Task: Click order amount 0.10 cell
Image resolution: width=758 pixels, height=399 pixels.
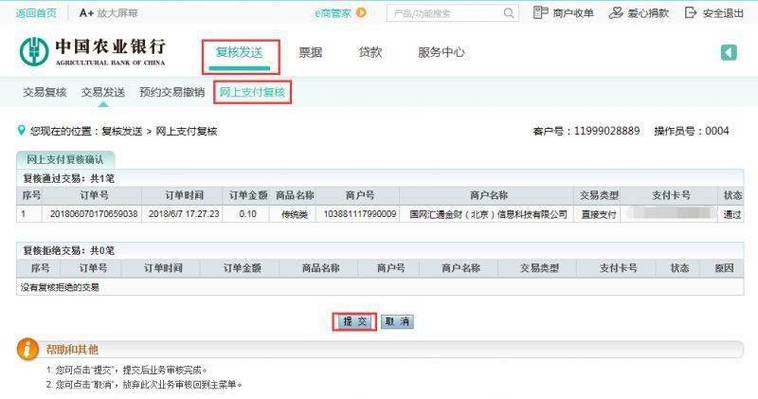Action: 248,214
